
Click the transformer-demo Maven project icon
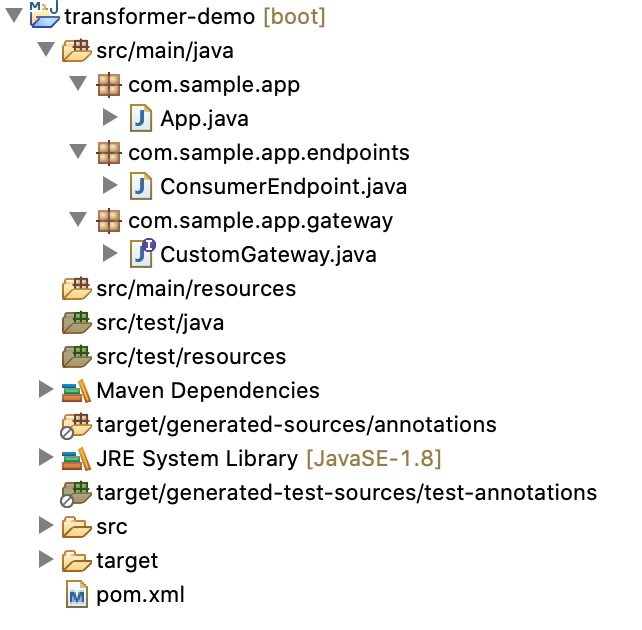[x=45, y=14]
